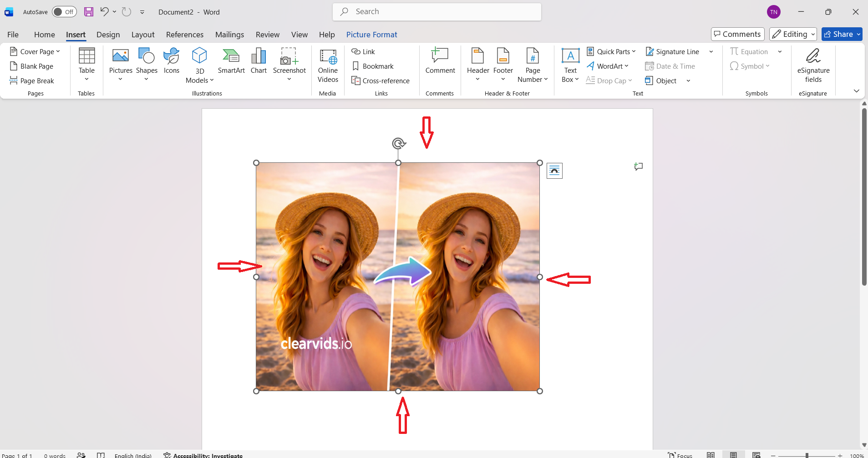Image resolution: width=868 pixels, height=458 pixels.
Task: Open the Table dropdown
Action: (86, 79)
